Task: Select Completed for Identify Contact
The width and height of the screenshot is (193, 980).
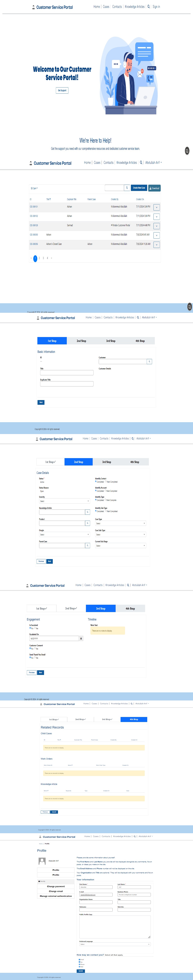Action: tap(96, 482)
